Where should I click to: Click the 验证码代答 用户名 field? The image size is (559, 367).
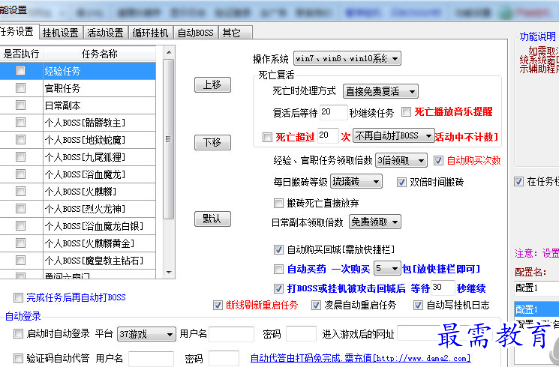coord(151,358)
